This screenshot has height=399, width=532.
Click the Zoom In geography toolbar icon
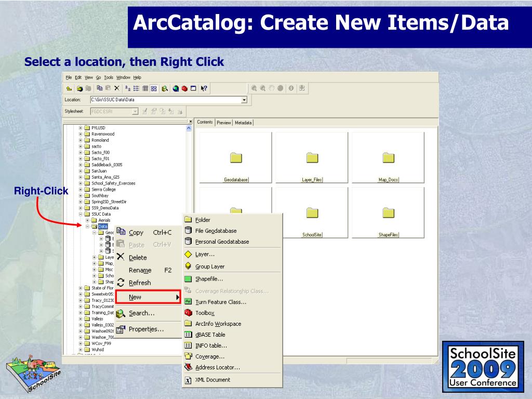pyautogui.click(x=254, y=88)
